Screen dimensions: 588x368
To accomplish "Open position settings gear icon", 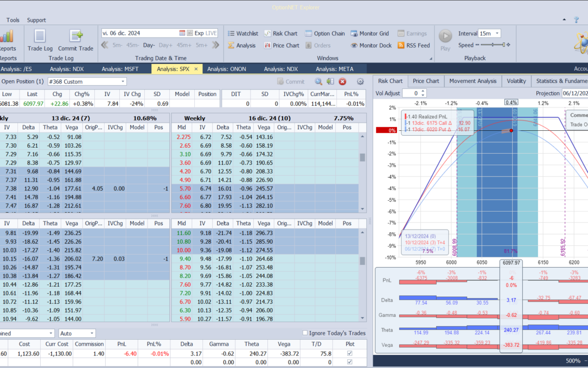I will (360, 81).
